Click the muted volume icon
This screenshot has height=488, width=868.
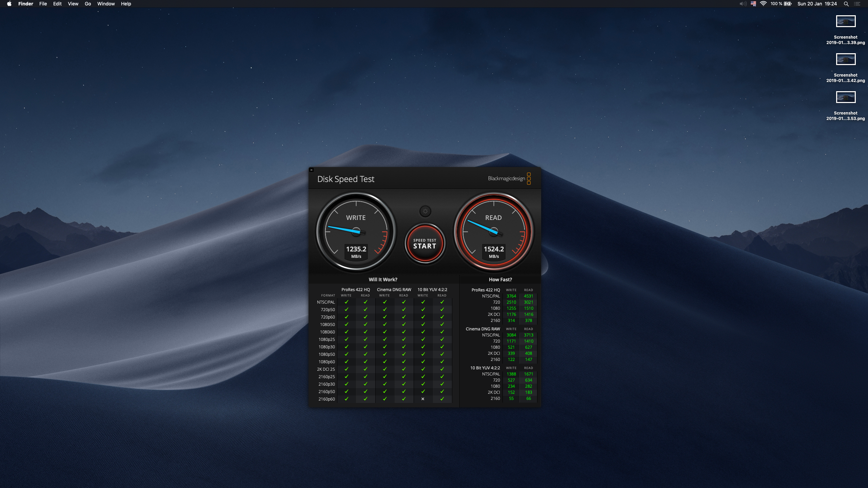tap(743, 4)
